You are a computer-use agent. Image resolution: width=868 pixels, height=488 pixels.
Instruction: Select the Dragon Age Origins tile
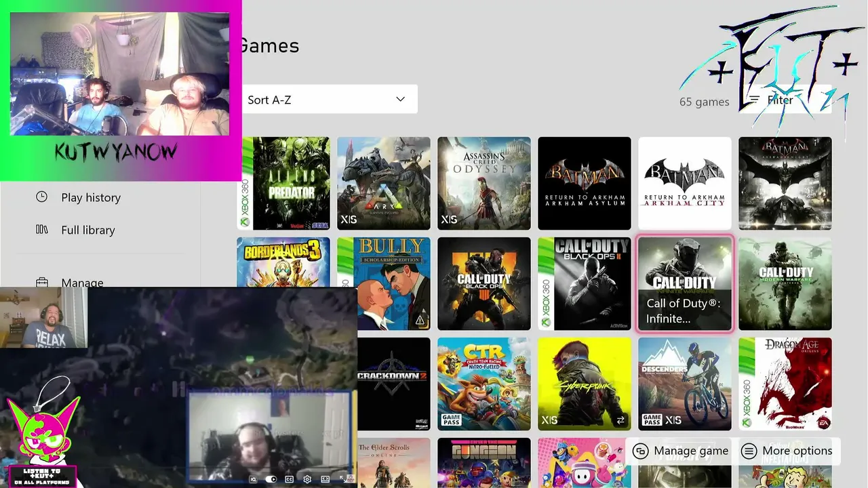785,384
